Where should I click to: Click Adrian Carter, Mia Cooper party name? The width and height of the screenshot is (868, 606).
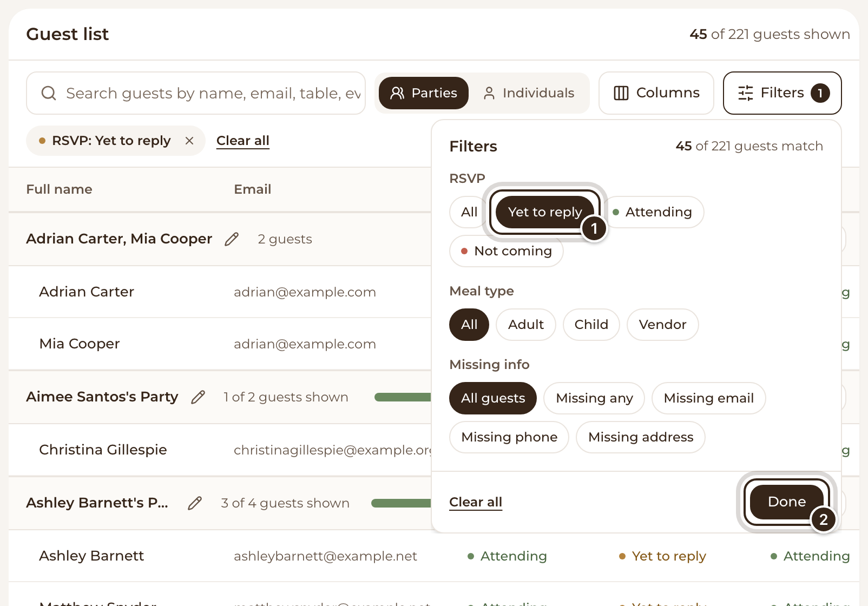click(119, 239)
